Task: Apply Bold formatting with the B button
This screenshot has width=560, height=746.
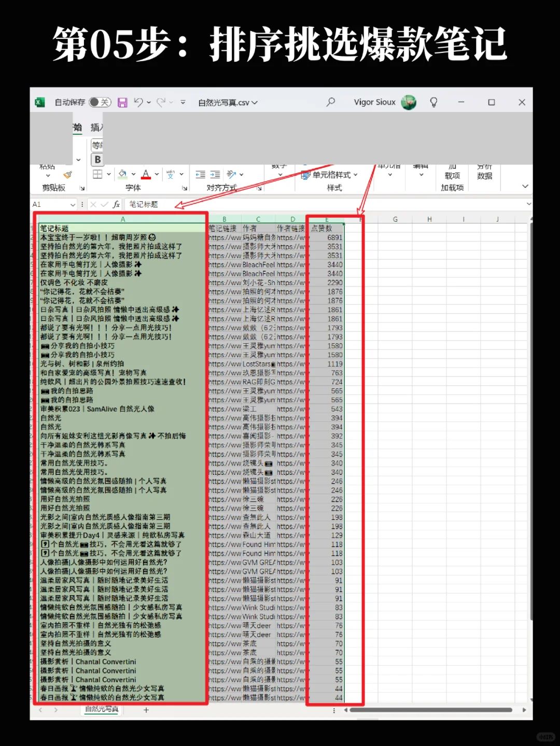Action: (96, 159)
